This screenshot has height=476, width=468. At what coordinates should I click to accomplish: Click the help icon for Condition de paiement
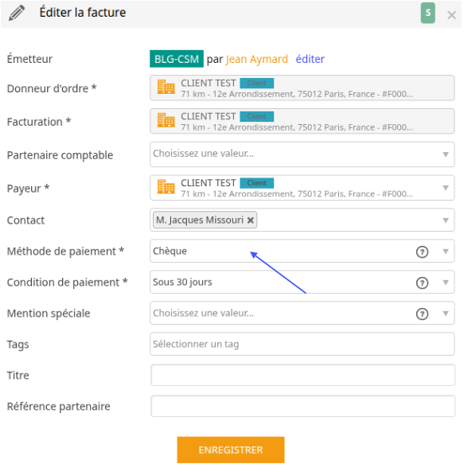422,283
